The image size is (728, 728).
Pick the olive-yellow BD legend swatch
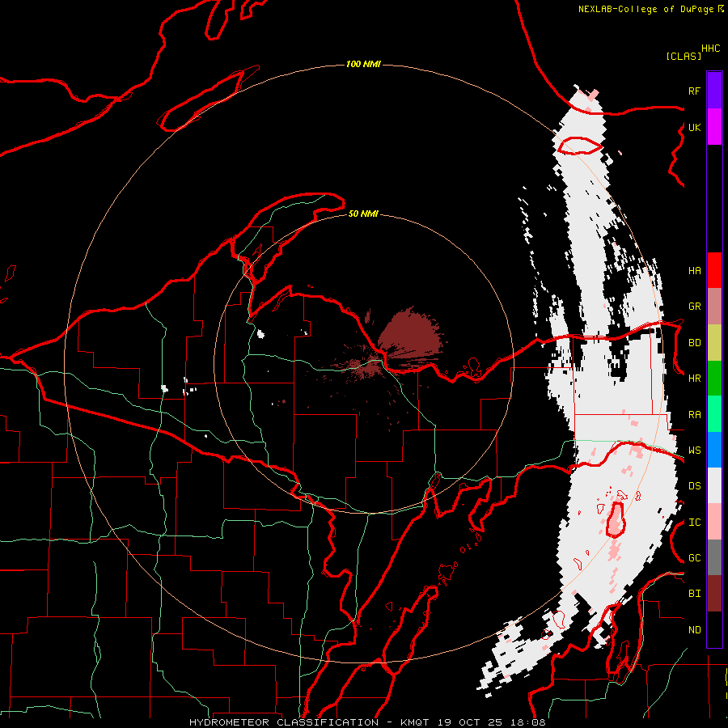point(714,343)
